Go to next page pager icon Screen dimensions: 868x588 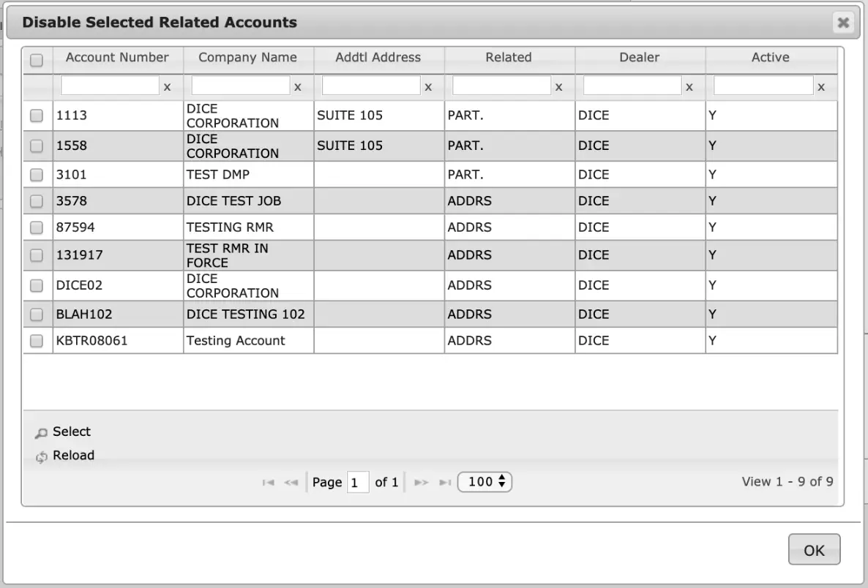[x=422, y=483]
